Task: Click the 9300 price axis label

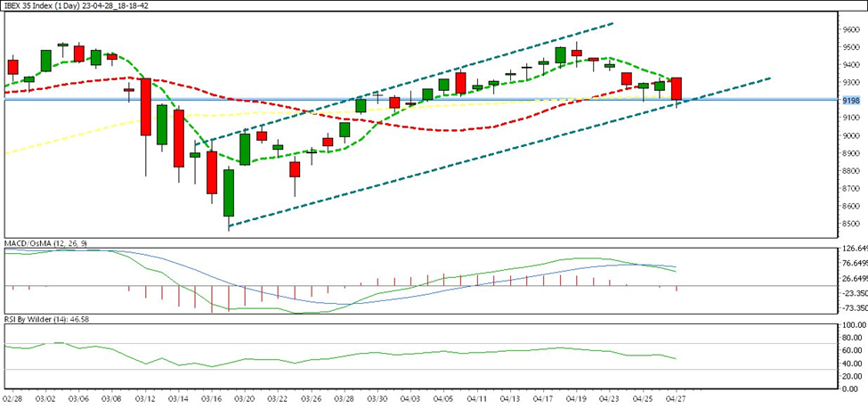Action: pos(853,83)
